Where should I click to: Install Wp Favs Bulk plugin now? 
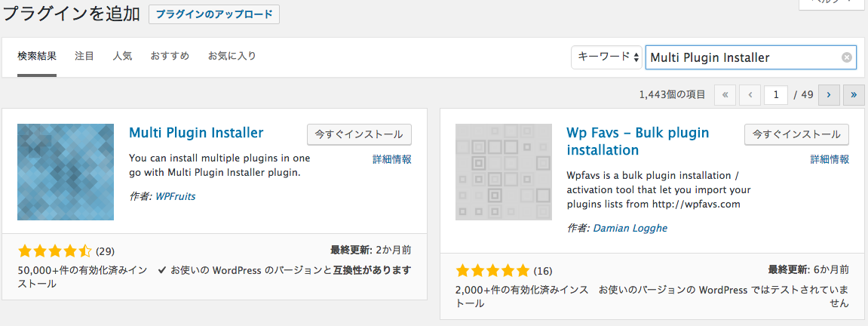pyautogui.click(x=797, y=134)
